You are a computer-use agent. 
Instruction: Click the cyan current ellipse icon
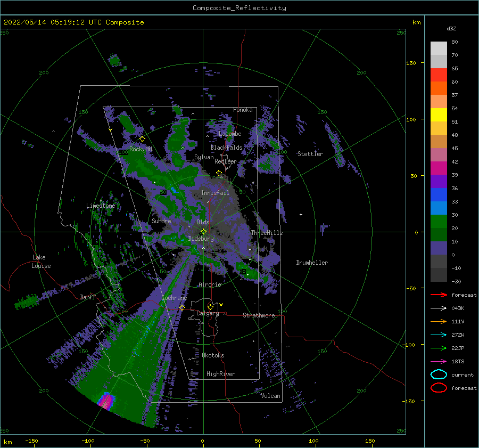[439, 374]
